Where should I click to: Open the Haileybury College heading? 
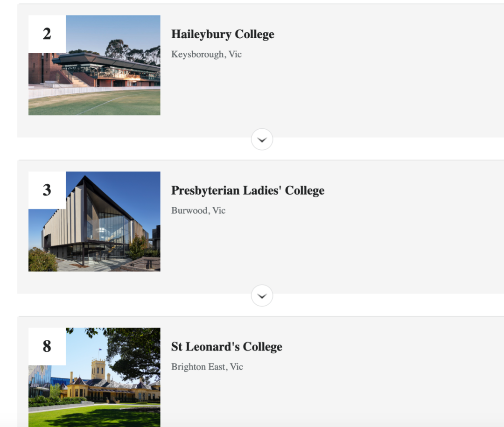223,34
